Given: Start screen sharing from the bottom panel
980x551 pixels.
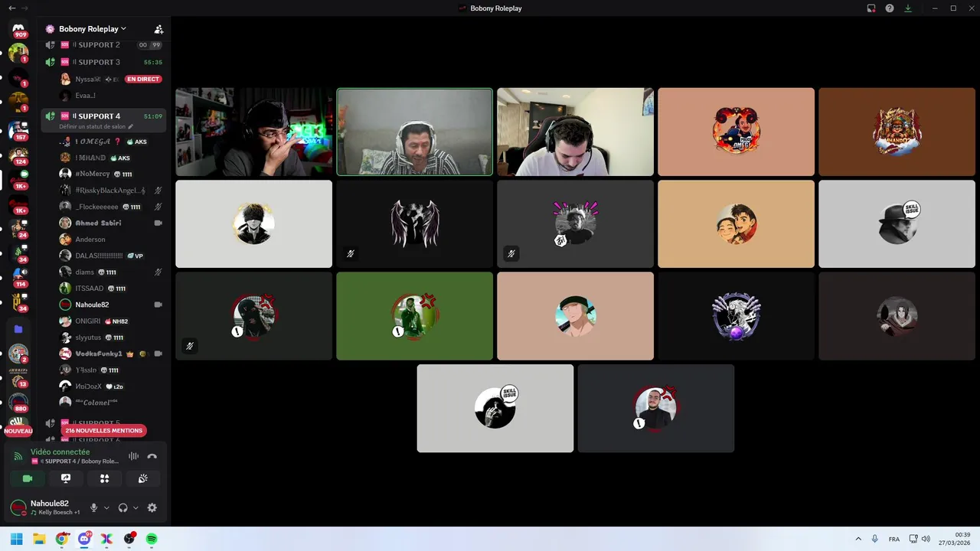Looking at the screenshot, I should pyautogui.click(x=66, y=478).
